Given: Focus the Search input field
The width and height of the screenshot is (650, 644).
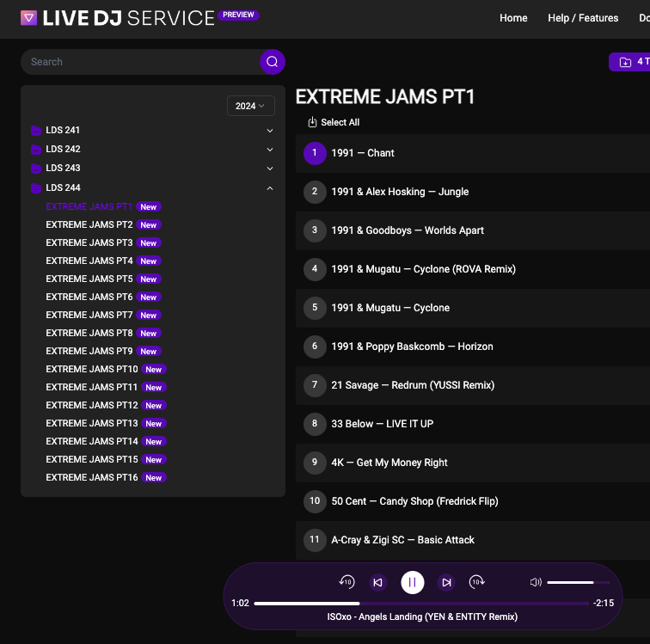Looking at the screenshot, I should click(140, 62).
